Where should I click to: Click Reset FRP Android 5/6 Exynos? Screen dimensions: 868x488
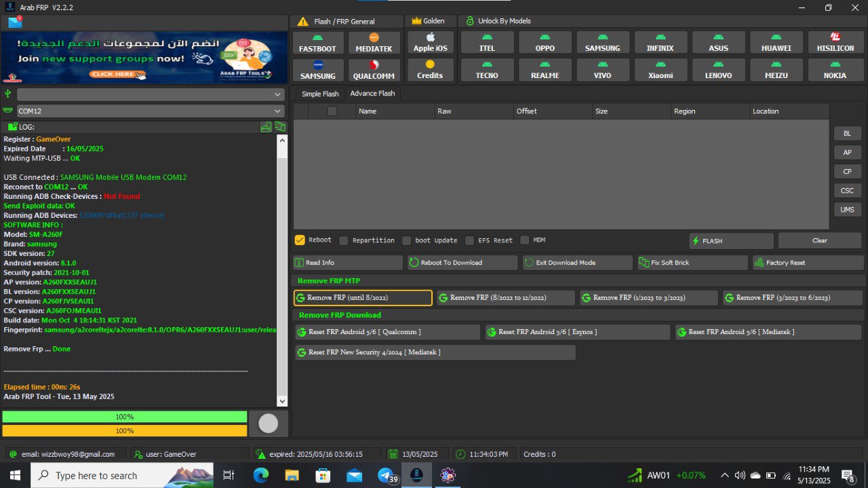click(x=578, y=332)
